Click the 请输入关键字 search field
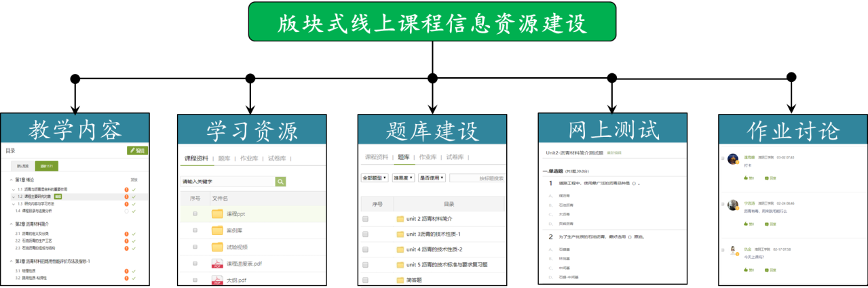This screenshot has width=868, height=288. 227,182
